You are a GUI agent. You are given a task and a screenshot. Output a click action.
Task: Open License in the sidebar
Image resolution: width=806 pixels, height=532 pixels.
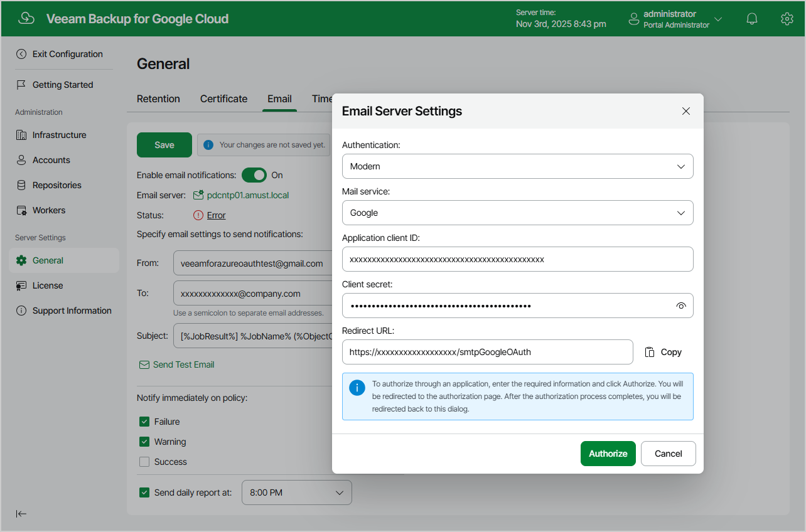[64, 285]
